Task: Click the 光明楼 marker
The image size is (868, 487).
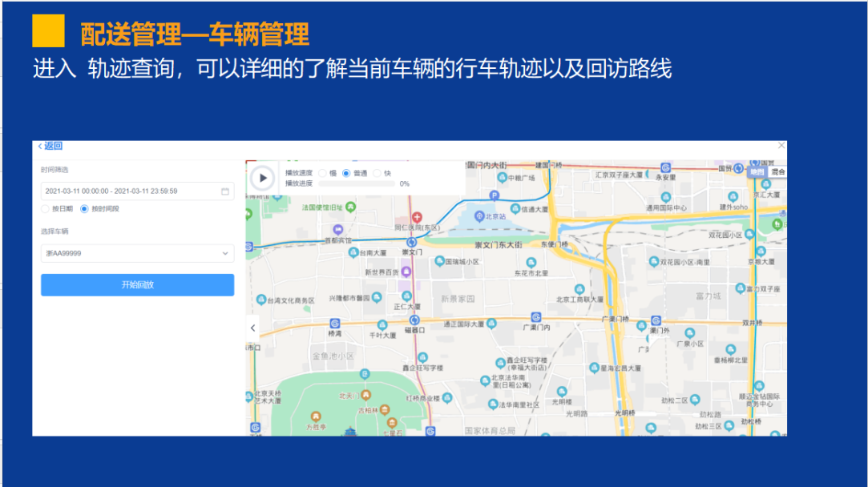Action: 561,391
